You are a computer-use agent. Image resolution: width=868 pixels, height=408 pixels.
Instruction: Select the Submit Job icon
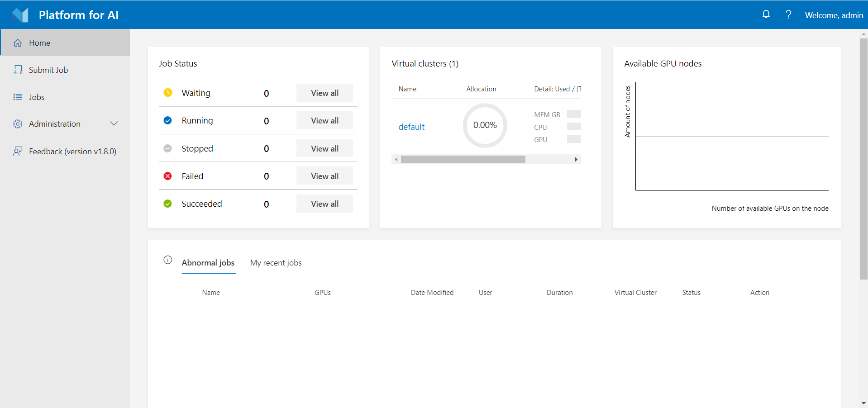tap(18, 70)
